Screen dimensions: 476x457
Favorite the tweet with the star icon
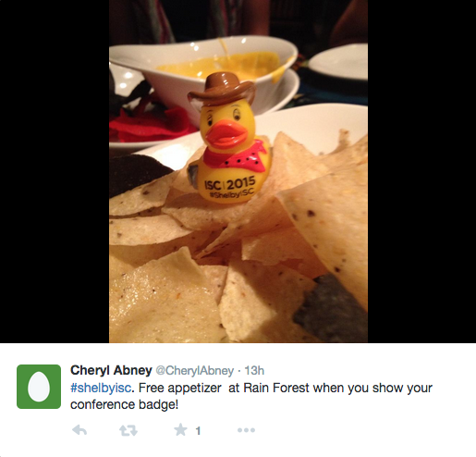pos(180,429)
